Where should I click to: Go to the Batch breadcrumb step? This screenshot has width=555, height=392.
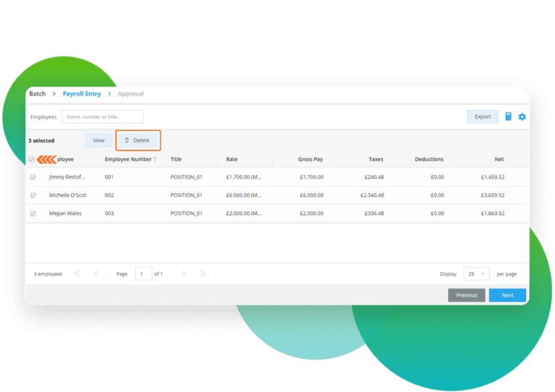pos(37,94)
